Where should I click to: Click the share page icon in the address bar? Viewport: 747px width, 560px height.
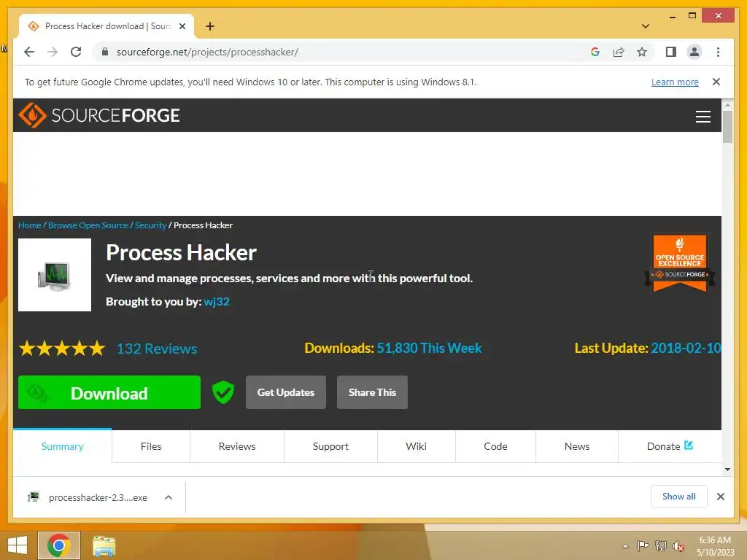tap(619, 52)
